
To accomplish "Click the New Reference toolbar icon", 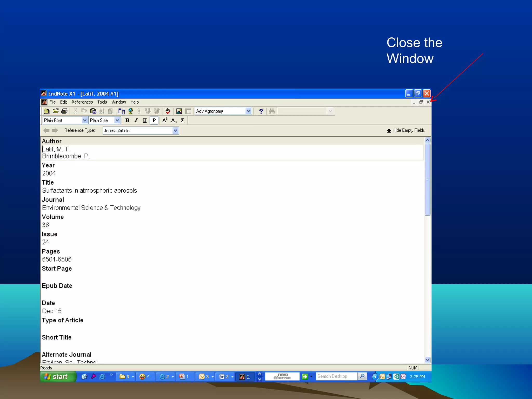I will pyautogui.click(x=46, y=111).
